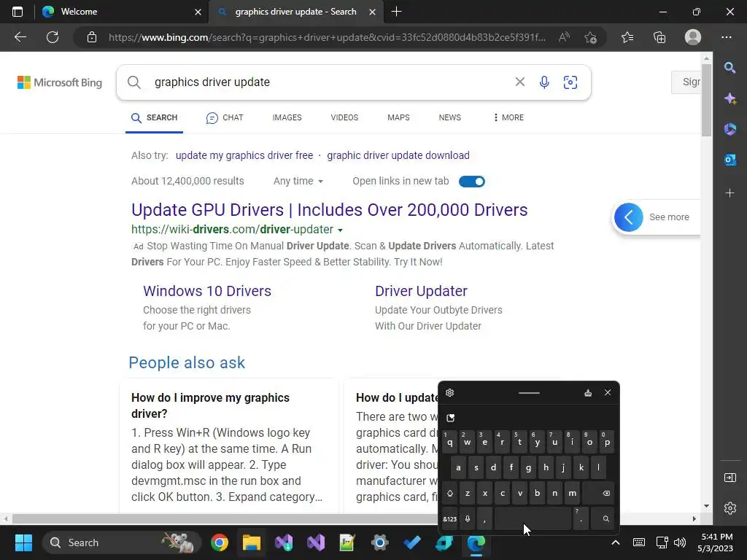Try 'graphic driver update download' suggestion
The image size is (747, 560).
398,155
